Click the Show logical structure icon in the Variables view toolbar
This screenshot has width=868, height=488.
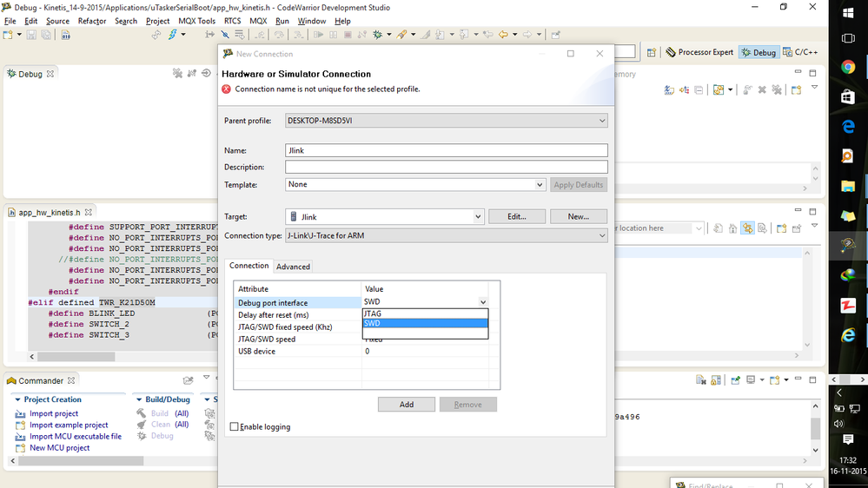click(x=684, y=89)
